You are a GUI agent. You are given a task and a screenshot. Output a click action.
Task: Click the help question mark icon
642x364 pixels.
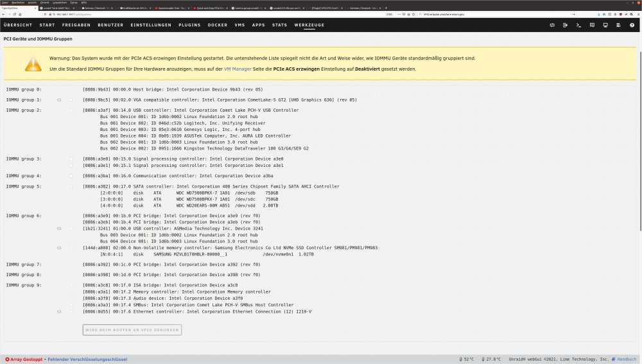coord(632,25)
